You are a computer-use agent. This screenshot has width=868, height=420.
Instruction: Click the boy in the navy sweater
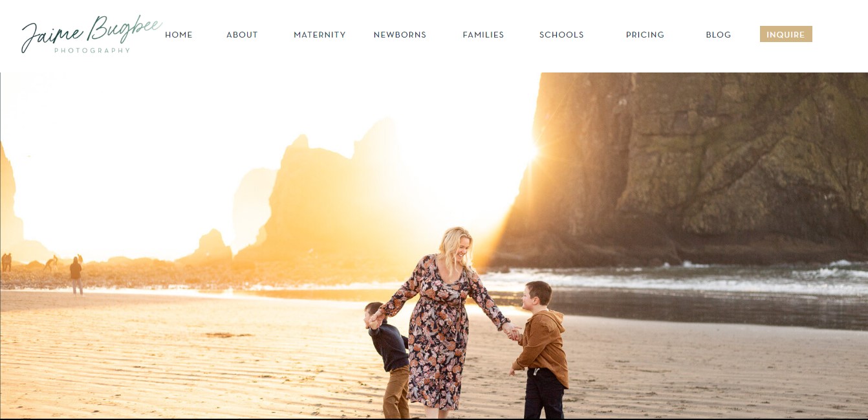pyautogui.click(x=388, y=359)
